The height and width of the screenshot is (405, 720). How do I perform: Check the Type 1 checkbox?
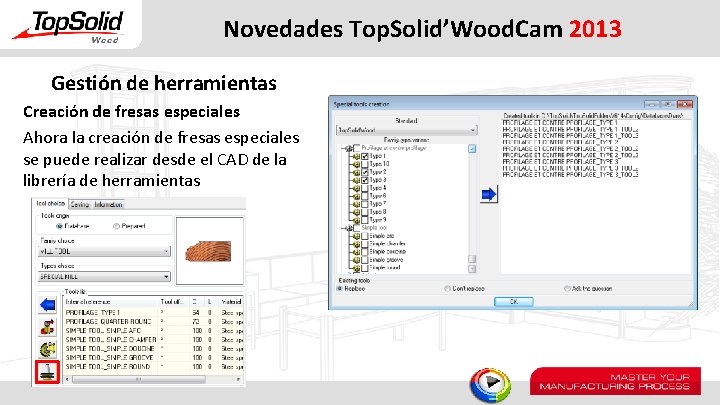pos(365,156)
